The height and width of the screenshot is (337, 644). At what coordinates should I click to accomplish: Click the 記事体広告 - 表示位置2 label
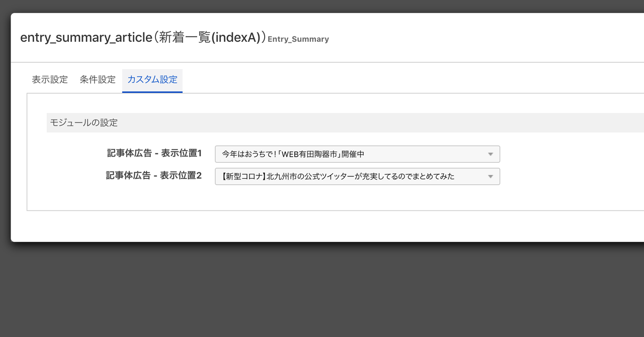[x=153, y=175]
